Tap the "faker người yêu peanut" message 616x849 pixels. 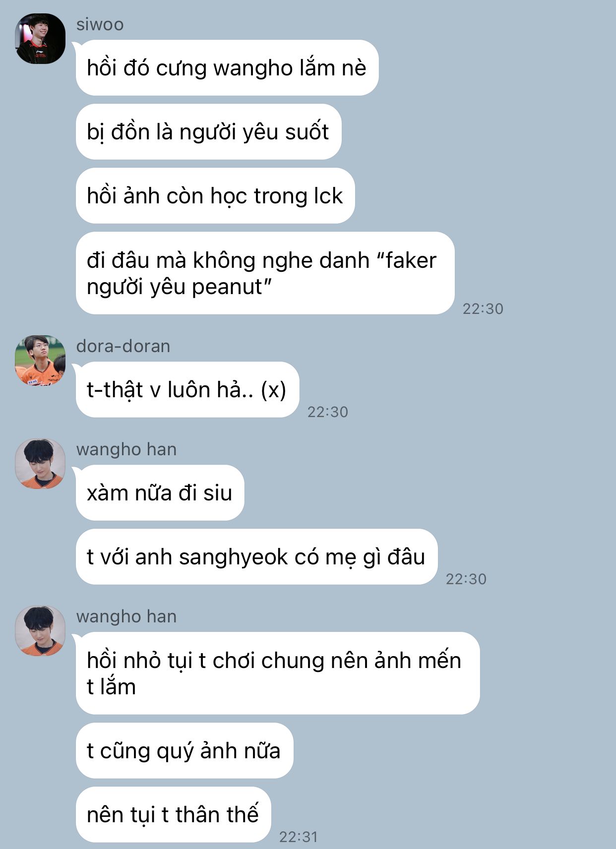(265, 273)
